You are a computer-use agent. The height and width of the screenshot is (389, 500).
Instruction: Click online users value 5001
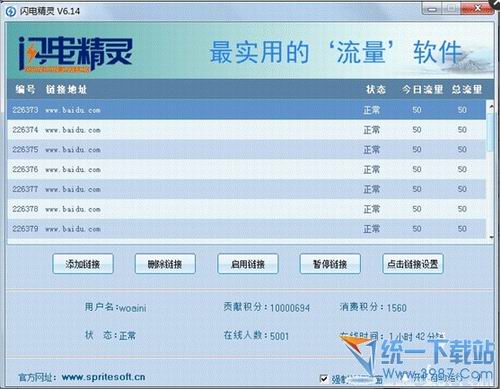(x=279, y=336)
